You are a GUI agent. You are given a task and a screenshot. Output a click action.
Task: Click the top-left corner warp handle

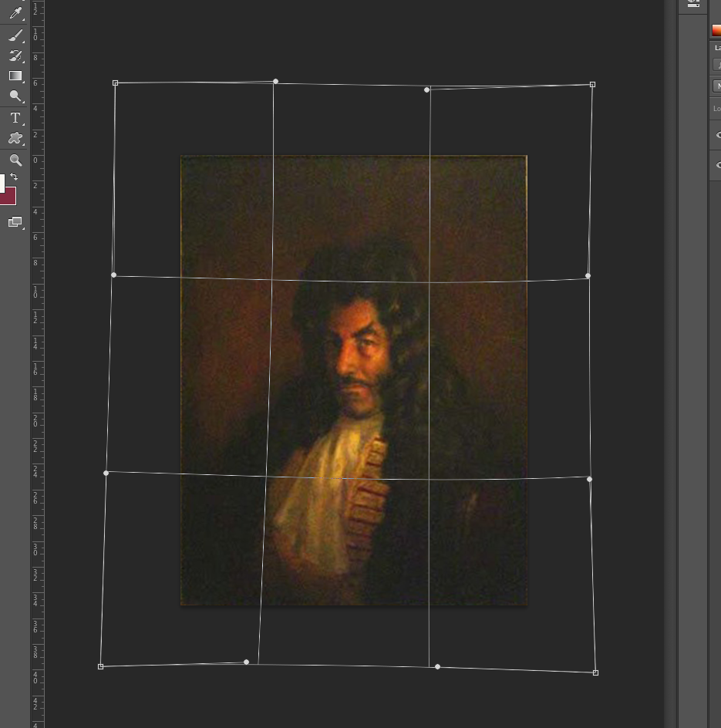click(115, 83)
